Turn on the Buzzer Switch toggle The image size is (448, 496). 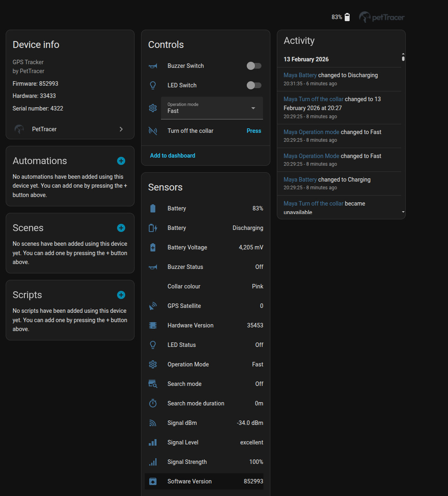[254, 66]
